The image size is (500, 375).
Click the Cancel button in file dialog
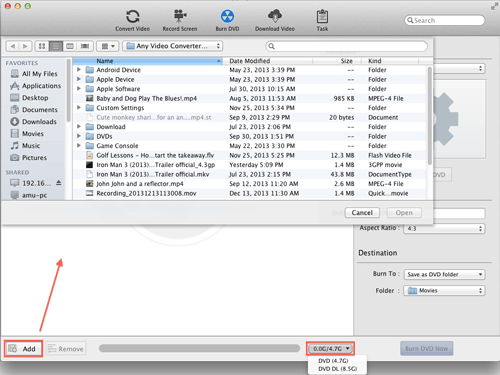point(362,213)
